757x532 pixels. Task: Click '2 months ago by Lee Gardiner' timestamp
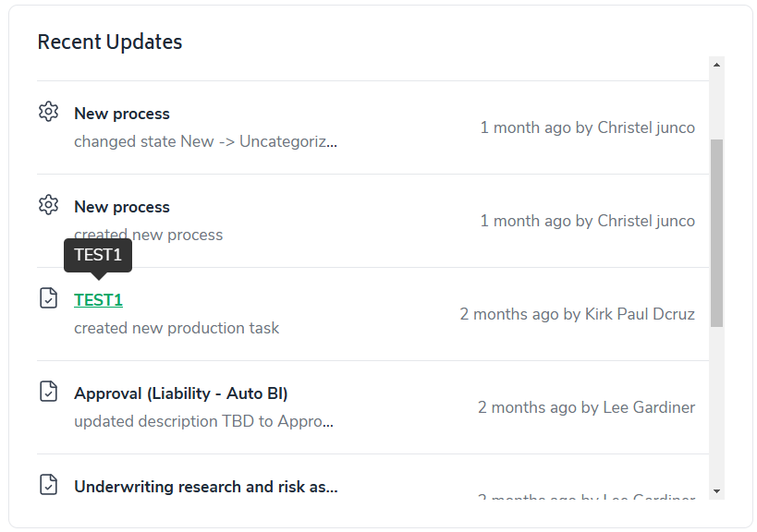pyautogui.click(x=586, y=407)
